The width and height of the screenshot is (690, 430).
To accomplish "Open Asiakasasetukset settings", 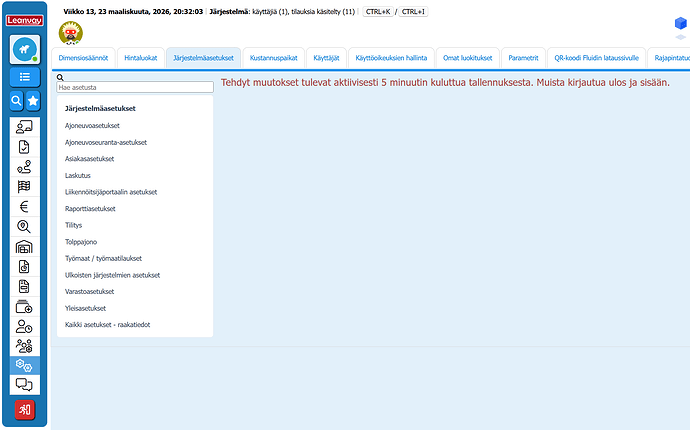I will point(89,159).
